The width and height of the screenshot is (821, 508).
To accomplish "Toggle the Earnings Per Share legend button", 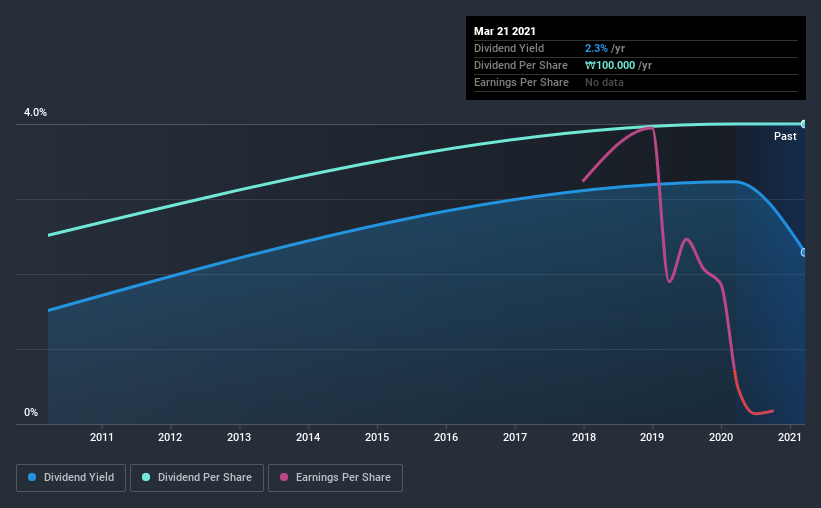I will (335, 478).
